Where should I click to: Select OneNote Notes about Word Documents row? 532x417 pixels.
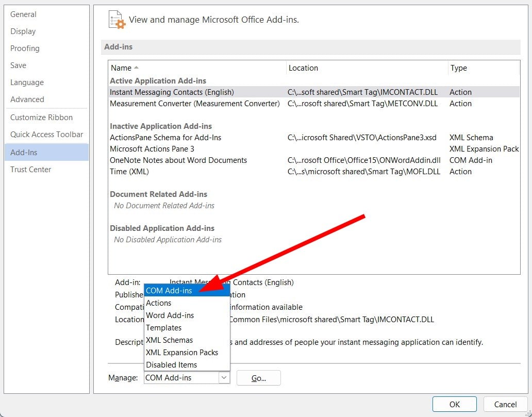pos(178,160)
